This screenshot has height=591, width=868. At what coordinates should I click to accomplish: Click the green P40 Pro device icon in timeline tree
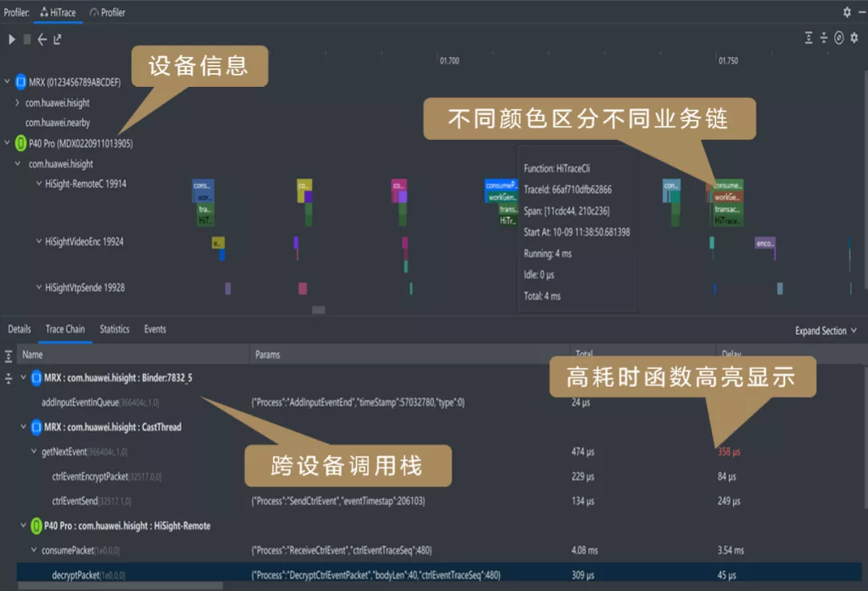[20, 143]
